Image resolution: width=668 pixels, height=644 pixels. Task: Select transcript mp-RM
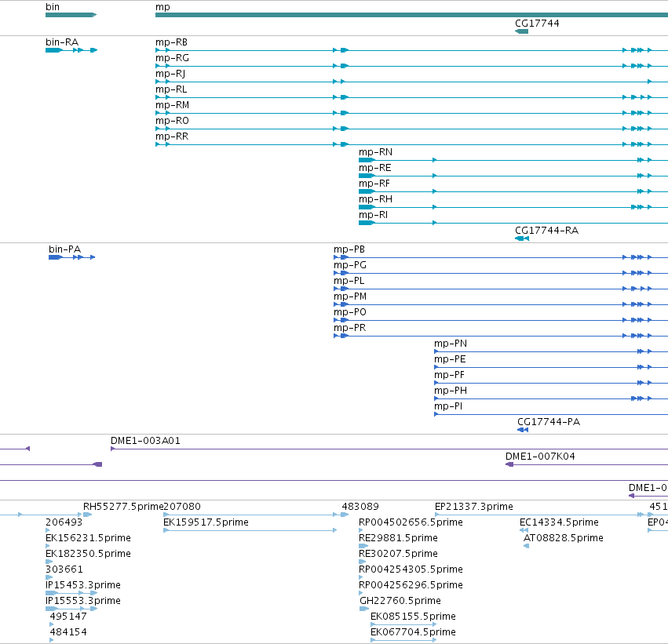(172, 105)
